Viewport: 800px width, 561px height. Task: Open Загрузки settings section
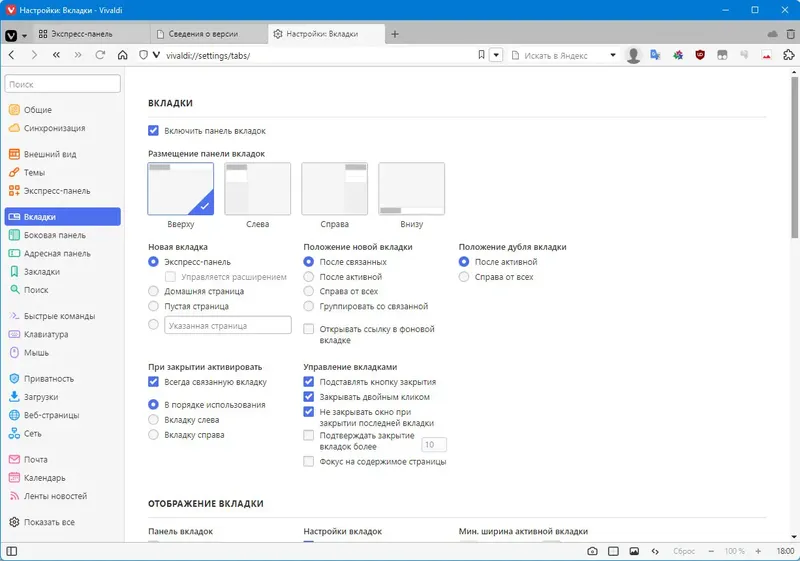62,397
